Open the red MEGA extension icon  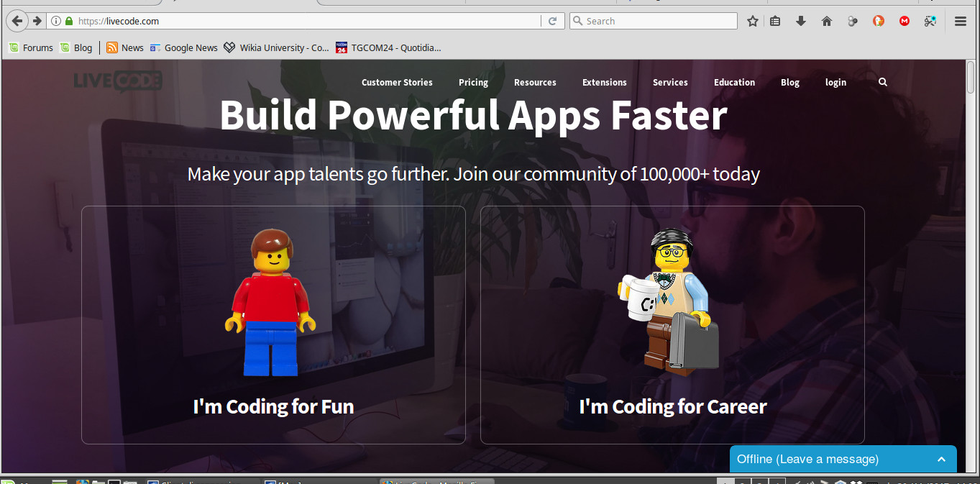click(x=905, y=21)
